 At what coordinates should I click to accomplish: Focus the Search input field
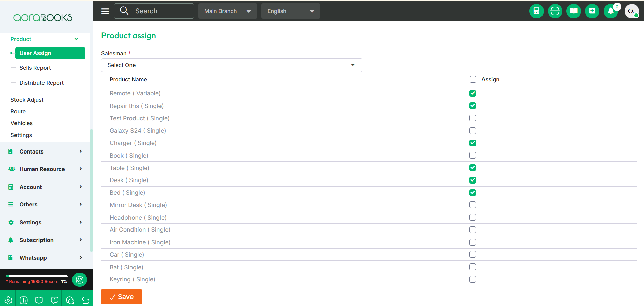(x=154, y=11)
